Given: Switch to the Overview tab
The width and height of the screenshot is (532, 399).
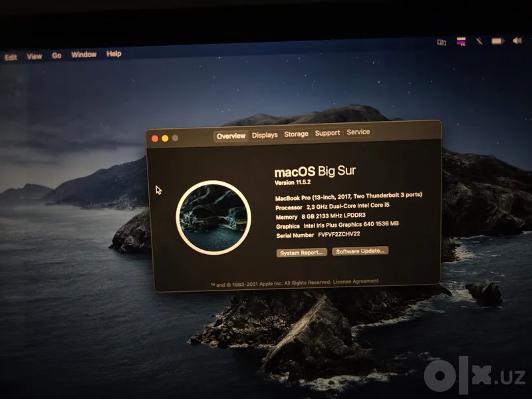Looking at the screenshot, I should 231,136.
